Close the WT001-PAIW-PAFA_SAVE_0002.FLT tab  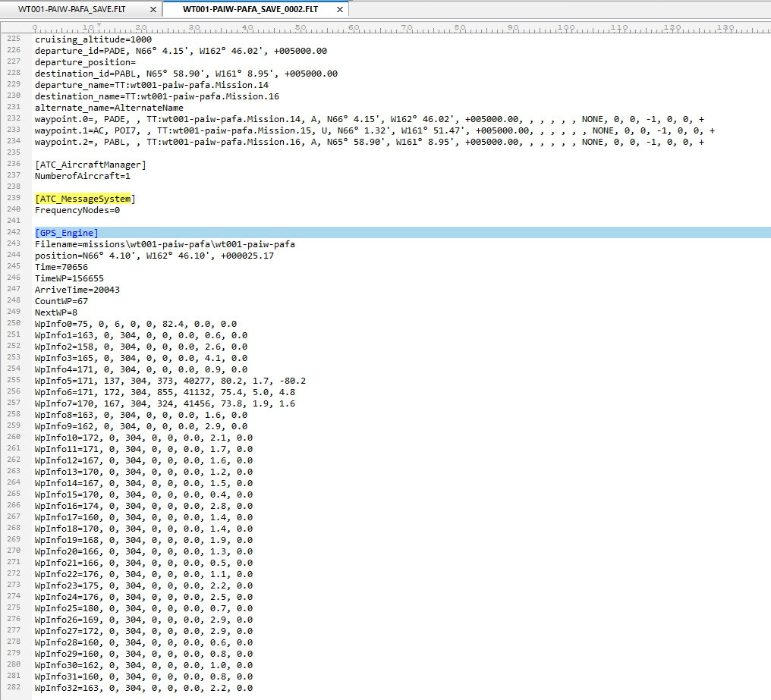pos(340,9)
